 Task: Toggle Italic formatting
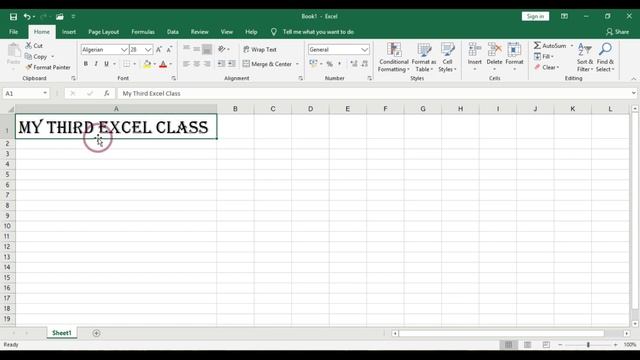[96, 64]
